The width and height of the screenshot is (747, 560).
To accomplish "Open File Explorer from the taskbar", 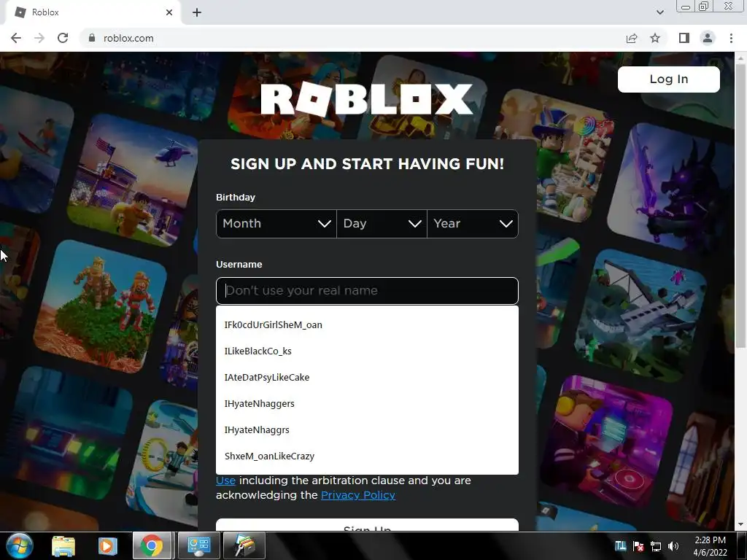I will (x=63, y=545).
